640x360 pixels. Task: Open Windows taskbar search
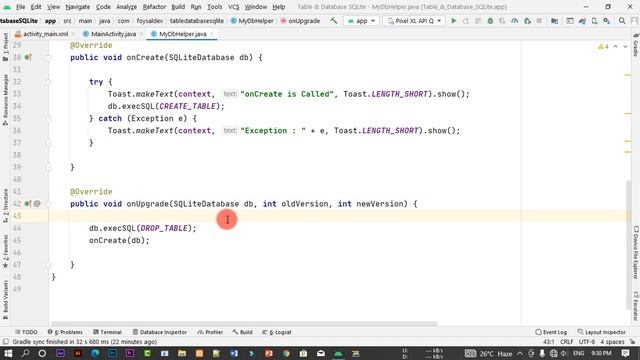click(x=25, y=353)
